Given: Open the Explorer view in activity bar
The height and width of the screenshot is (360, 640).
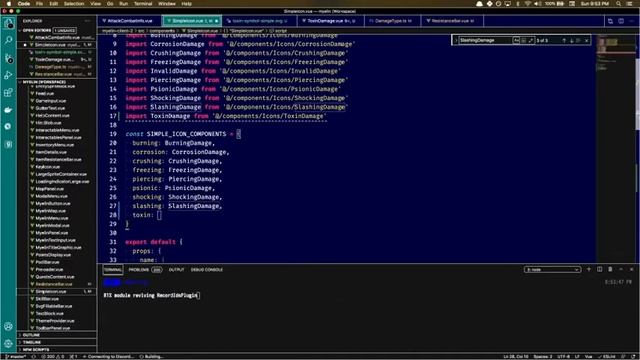Looking at the screenshot, I should click(x=8, y=23).
